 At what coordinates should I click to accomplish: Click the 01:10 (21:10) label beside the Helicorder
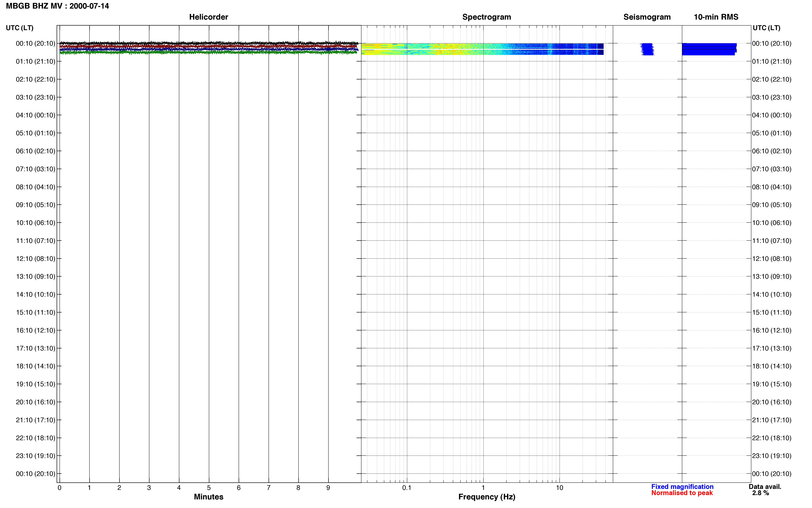[x=35, y=61]
